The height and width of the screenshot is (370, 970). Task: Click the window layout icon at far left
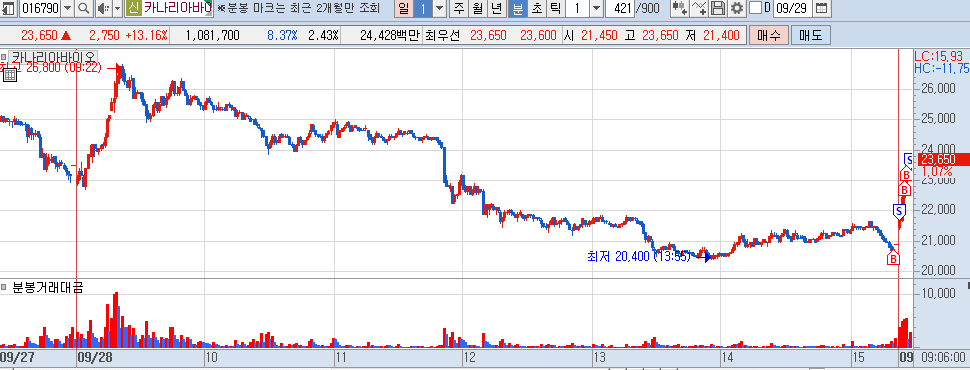[9, 9]
